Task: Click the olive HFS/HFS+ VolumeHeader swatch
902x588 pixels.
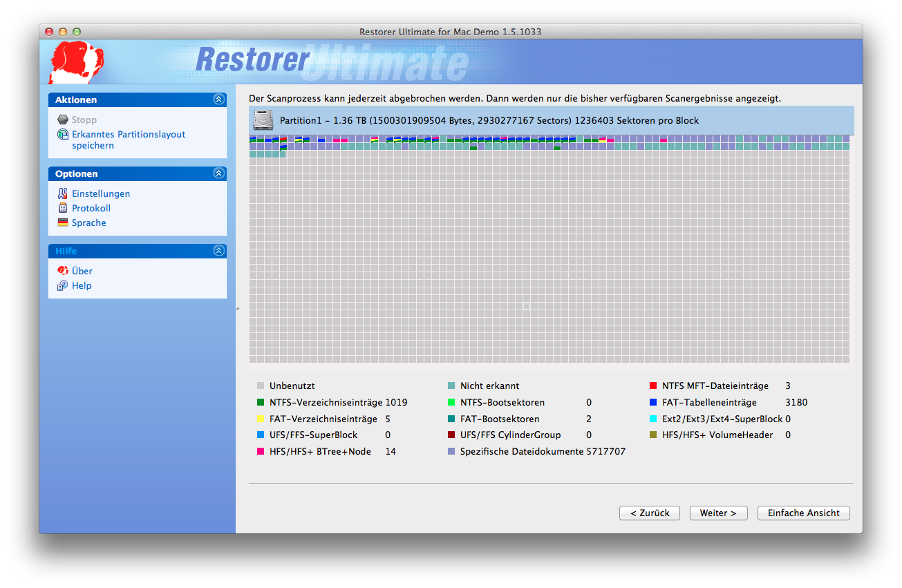Action: pos(653,435)
